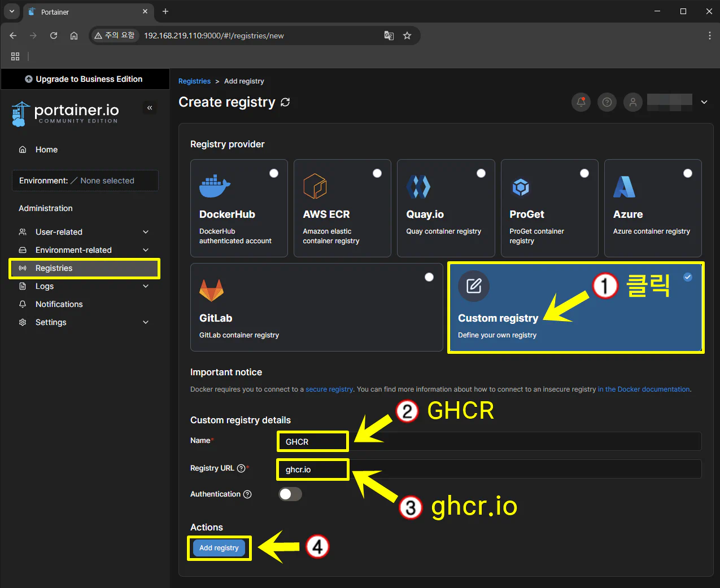Click the Azure logo icon

coord(624,187)
